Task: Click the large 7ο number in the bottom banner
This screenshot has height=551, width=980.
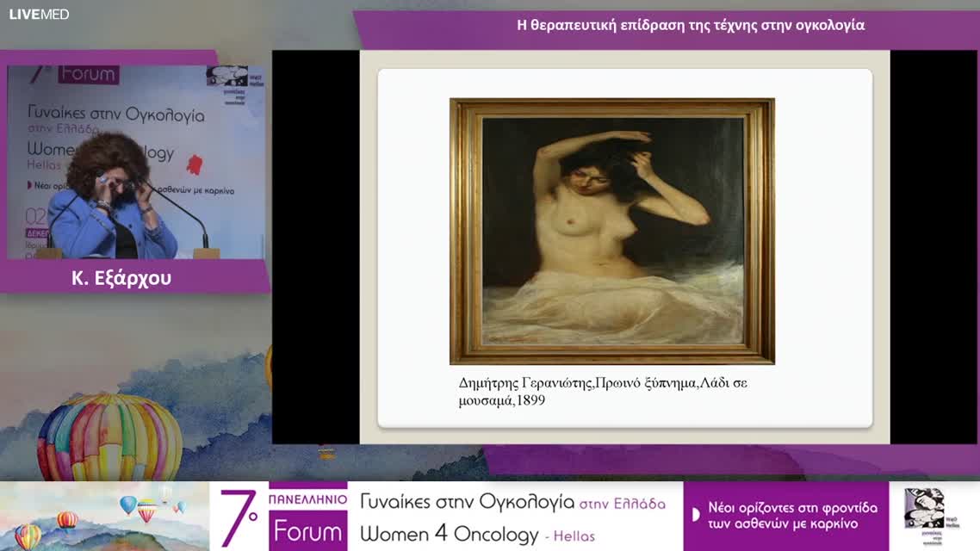Action: 239,517
